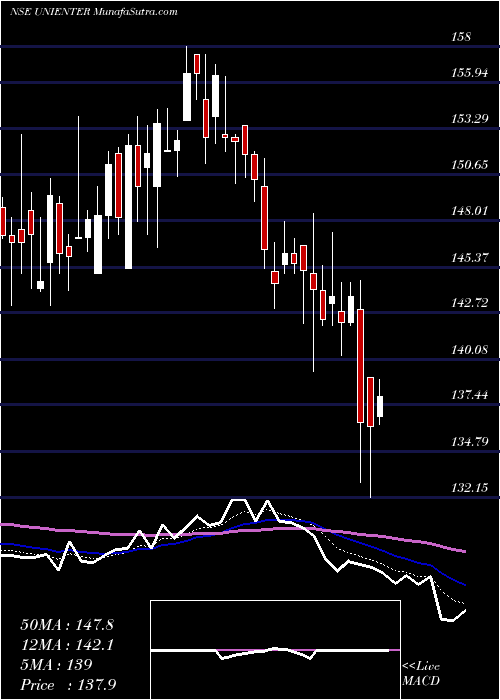500x700 pixels.
Task: Click the 5MA : 139 value
Action: pos(56,665)
